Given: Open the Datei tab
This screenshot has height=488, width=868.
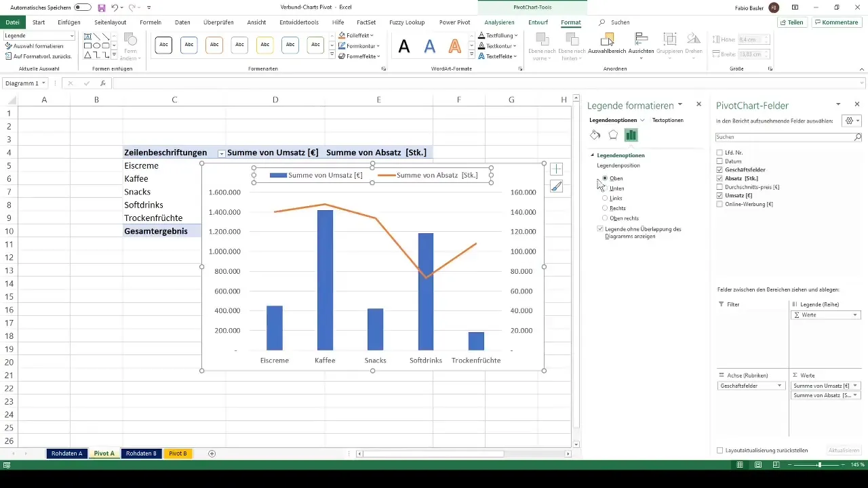Looking at the screenshot, I should pos(12,22).
